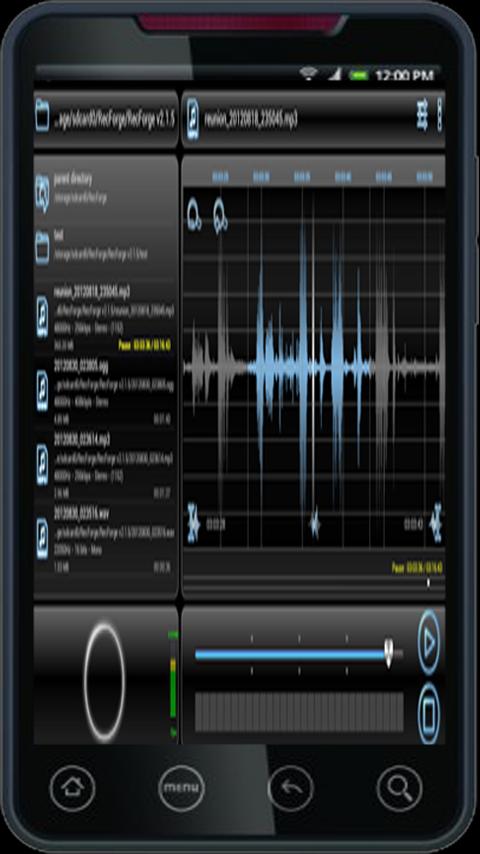Image resolution: width=480 pixels, height=854 pixels.
Task: Tap the first loop icon on waveform
Action: pos(195,215)
